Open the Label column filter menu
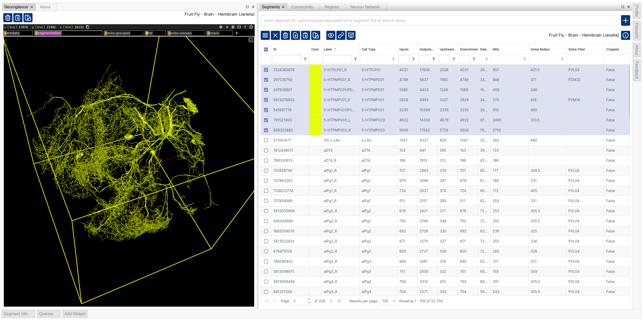 tap(356, 59)
